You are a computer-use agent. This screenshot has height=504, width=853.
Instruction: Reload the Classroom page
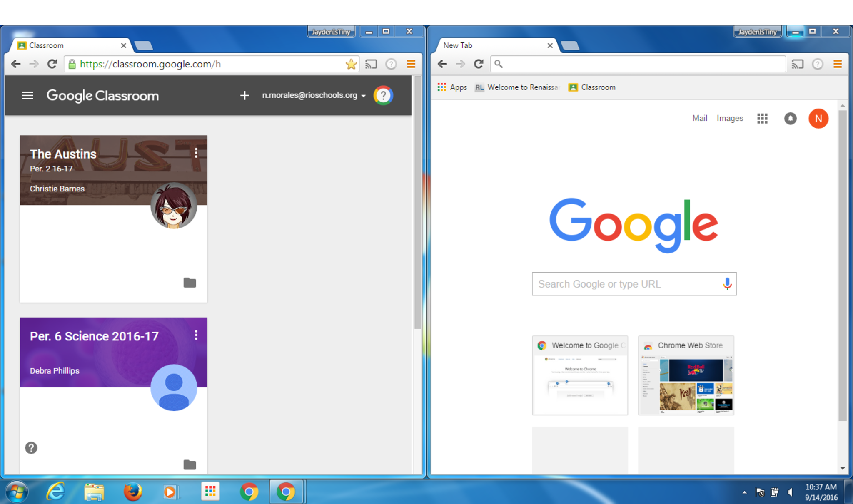tap(52, 64)
